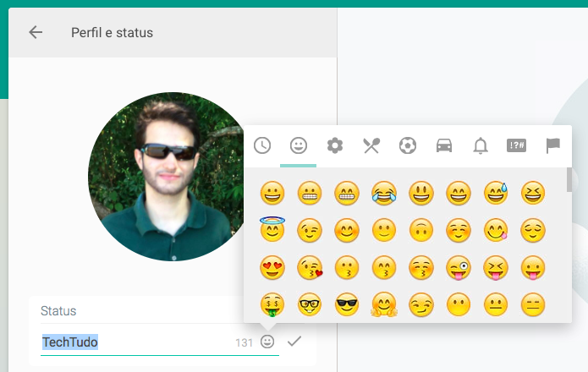Insert the tears of joy emoji
The width and height of the screenshot is (588, 372).
point(383,193)
